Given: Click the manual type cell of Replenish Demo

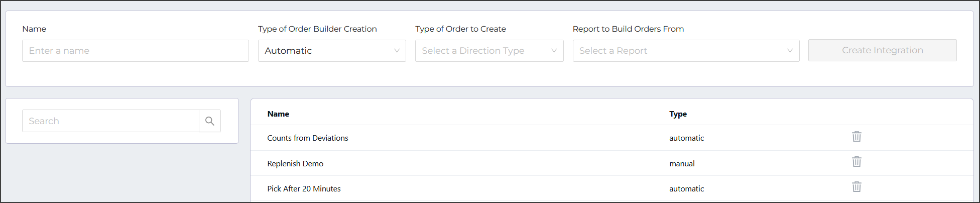Looking at the screenshot, I should (x=682, y=164).
